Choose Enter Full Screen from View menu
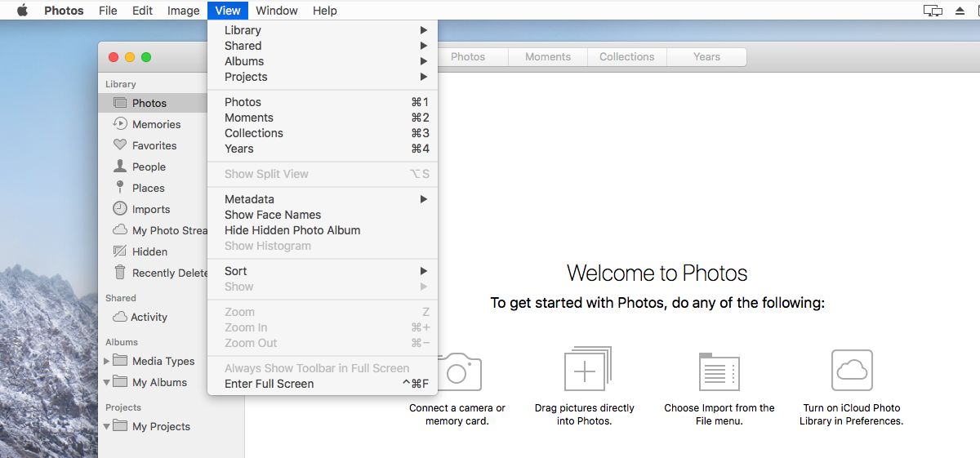This screenshot has width=980, height=458. (x=269, y=384)
